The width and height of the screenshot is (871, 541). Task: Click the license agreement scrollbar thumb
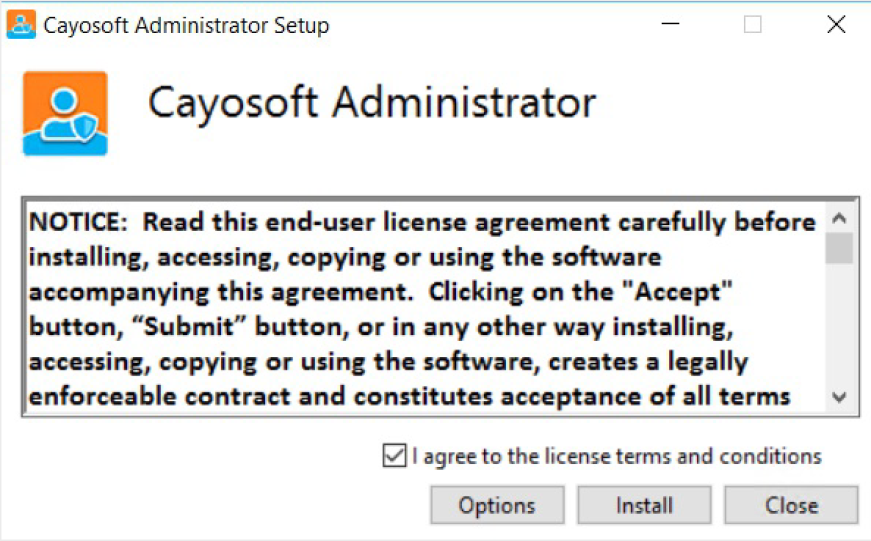(x=839, y=248)
